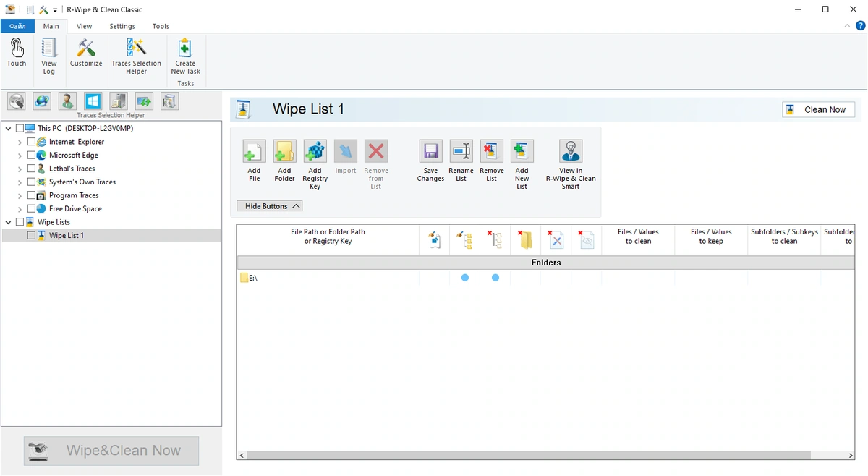Select the E:\ folder row
Image resolution: width=868 pixels, height=476 pixels.
[x=546, y=278]
